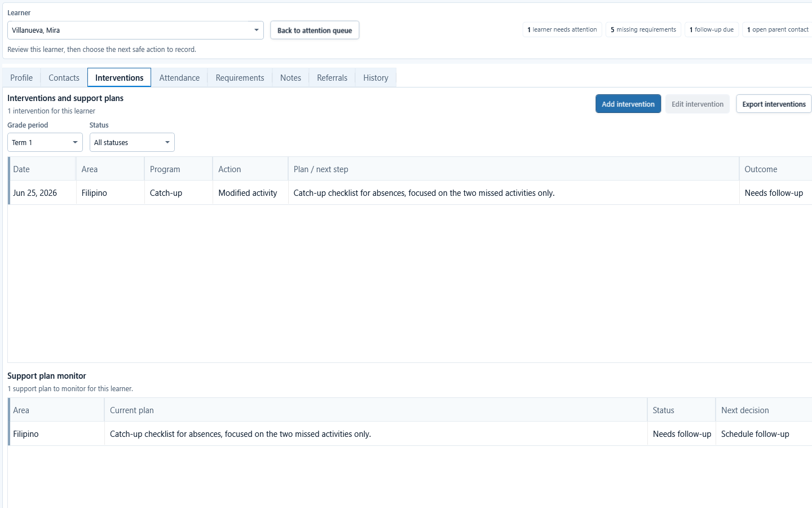Click the '5 missing requirements' badge
The height and width of the screenshot is (508, 812).
click(643, 29)
